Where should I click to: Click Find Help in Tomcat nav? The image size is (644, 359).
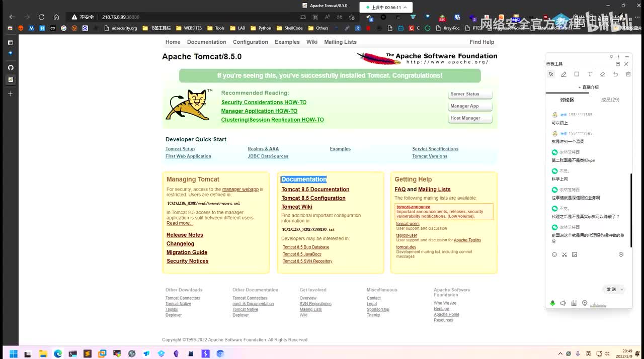click(482, 42)
